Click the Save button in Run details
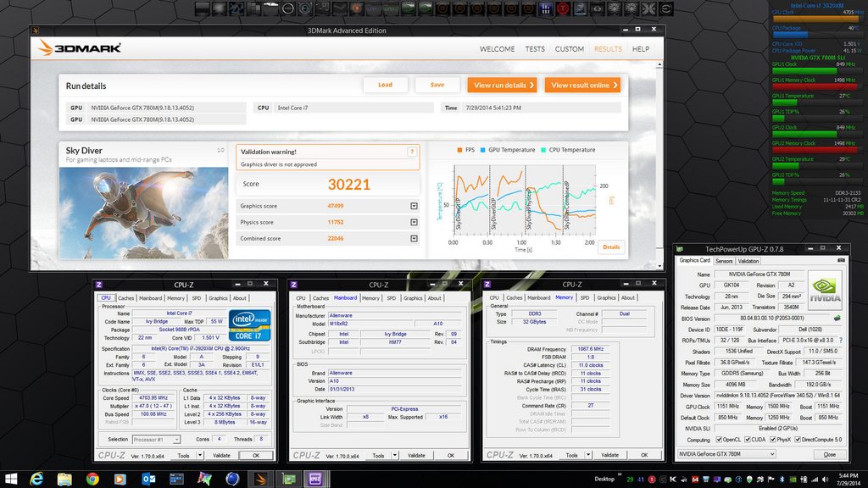The height and width of the screenshot is (488, 868). (437, 85)
